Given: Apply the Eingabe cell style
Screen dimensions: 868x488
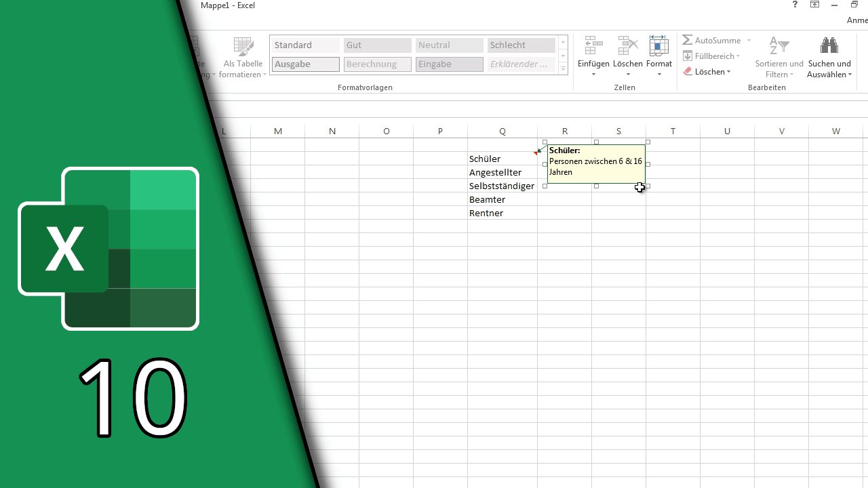Looking at the screenshot, I should pyautogui.click(x=450, y=64).
